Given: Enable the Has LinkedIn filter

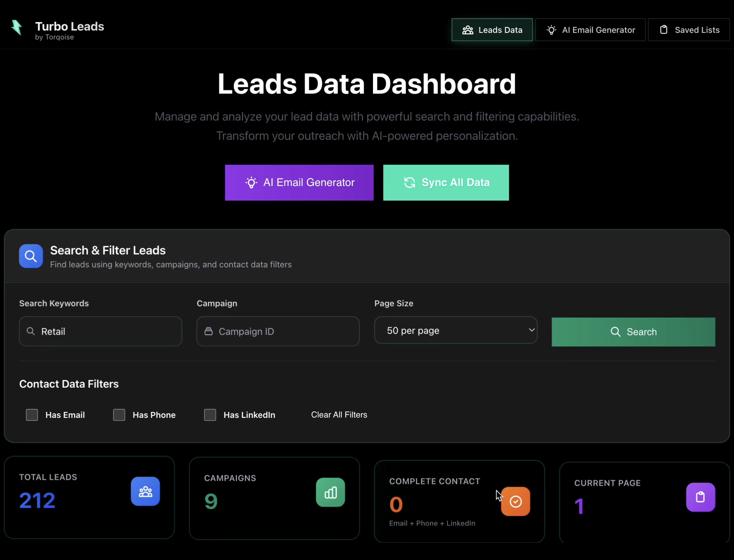Looking at the screenshot, I should (x=210, y=415).
